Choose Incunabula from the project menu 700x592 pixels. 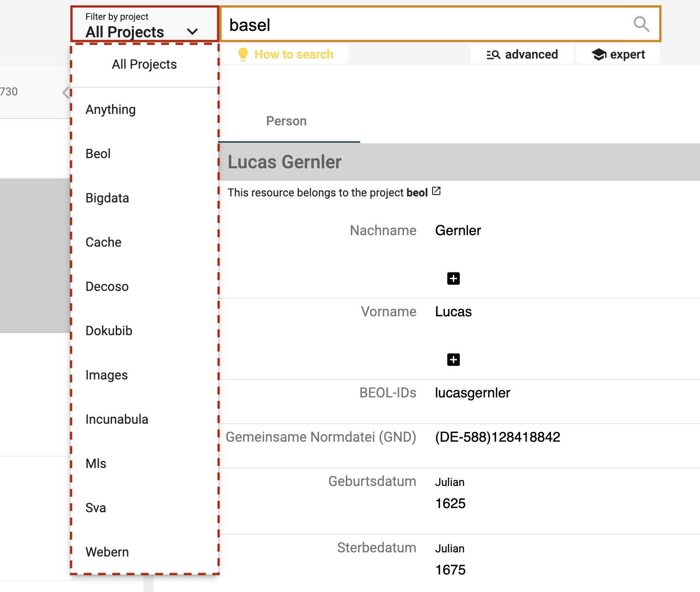[117, 419]
